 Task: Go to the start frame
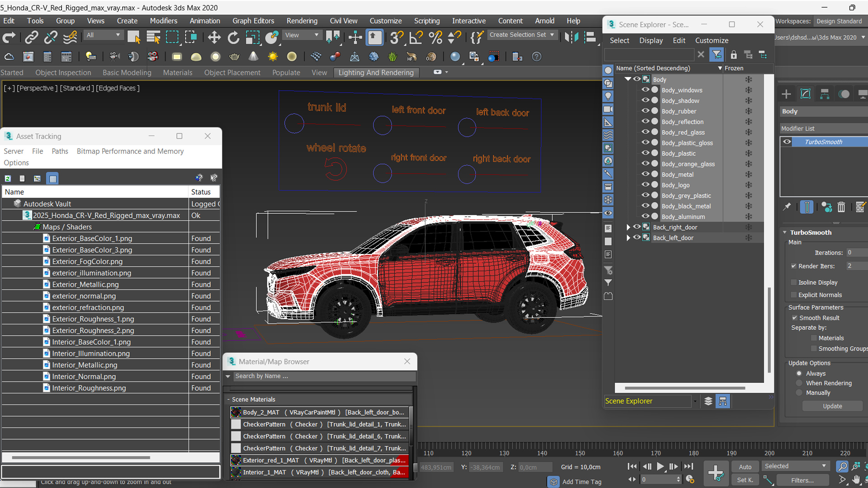coord(632,466)
